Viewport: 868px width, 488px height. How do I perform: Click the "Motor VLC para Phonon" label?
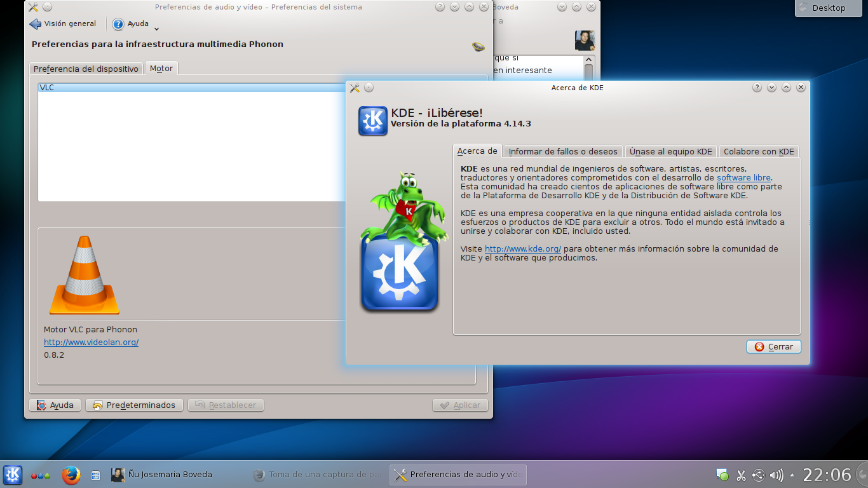[90, 330]
